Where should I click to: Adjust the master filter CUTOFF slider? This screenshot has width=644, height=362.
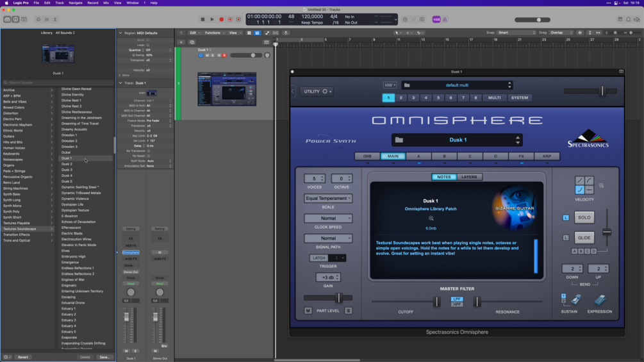[x=436, y=302]
